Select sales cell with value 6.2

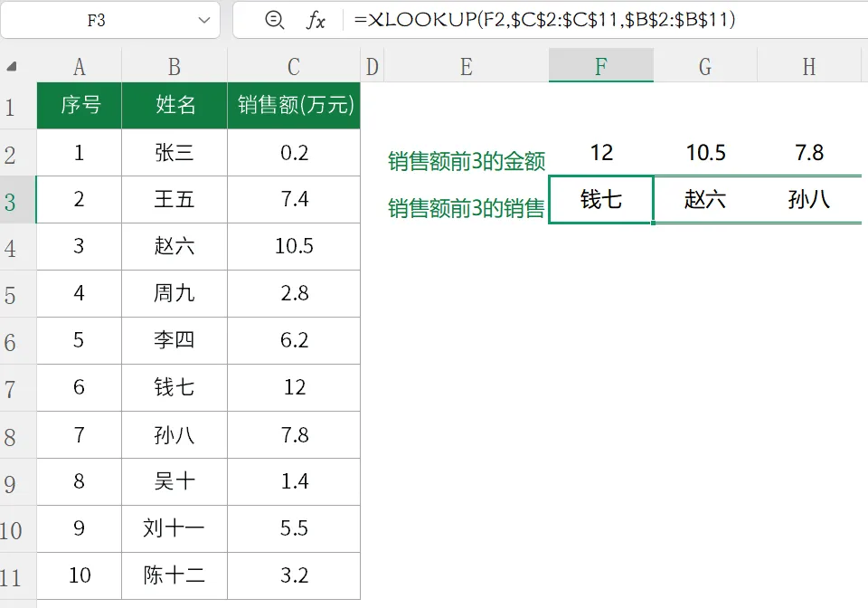294,341
